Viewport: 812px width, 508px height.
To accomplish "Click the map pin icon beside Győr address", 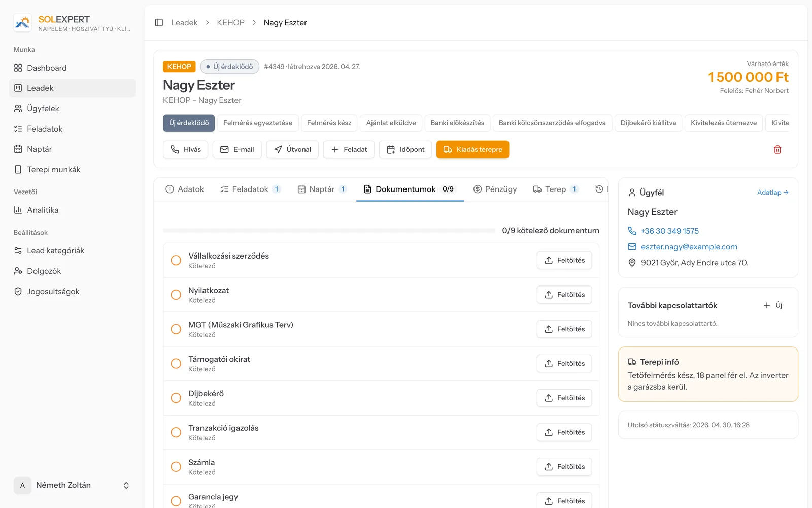I will pos(632,263).
